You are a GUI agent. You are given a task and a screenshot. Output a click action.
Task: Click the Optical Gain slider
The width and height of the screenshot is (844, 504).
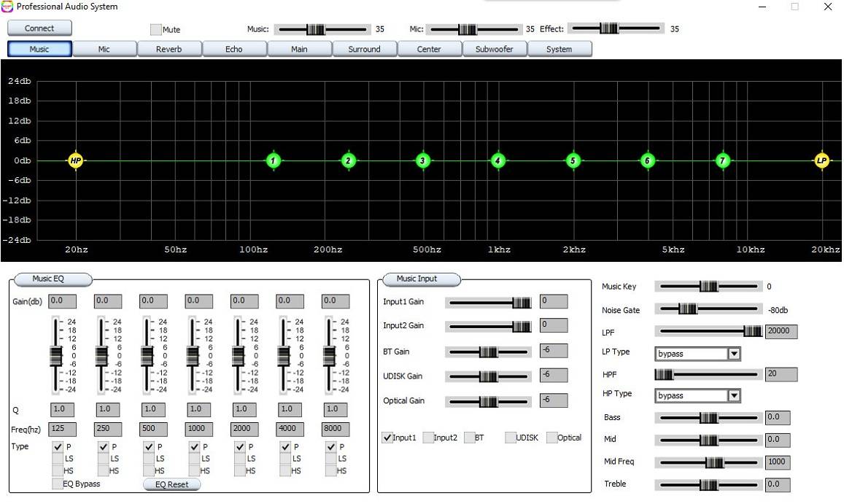(x=488, y=401)
